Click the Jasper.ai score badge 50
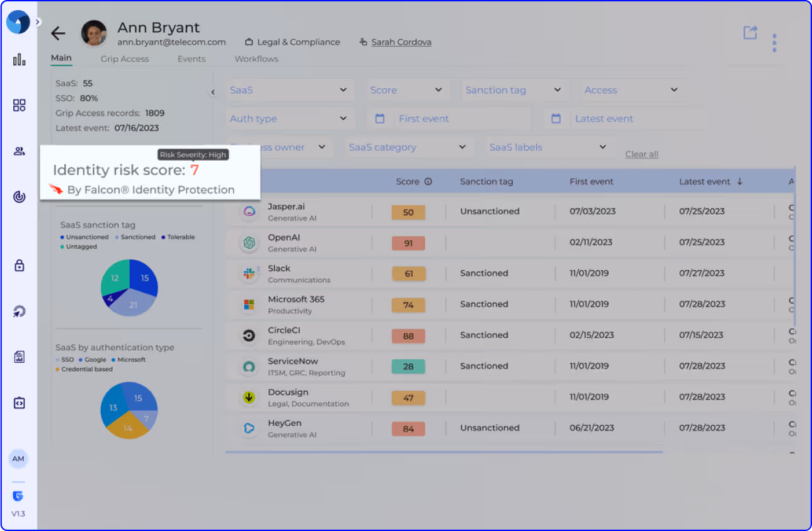This screenshot has width=812, height=531. [408, 212]
